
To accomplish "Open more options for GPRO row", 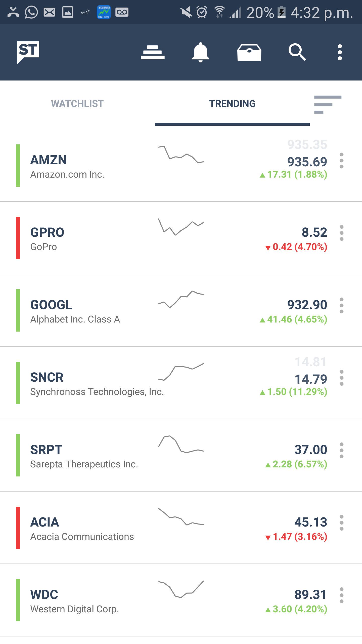I will 341,233.
